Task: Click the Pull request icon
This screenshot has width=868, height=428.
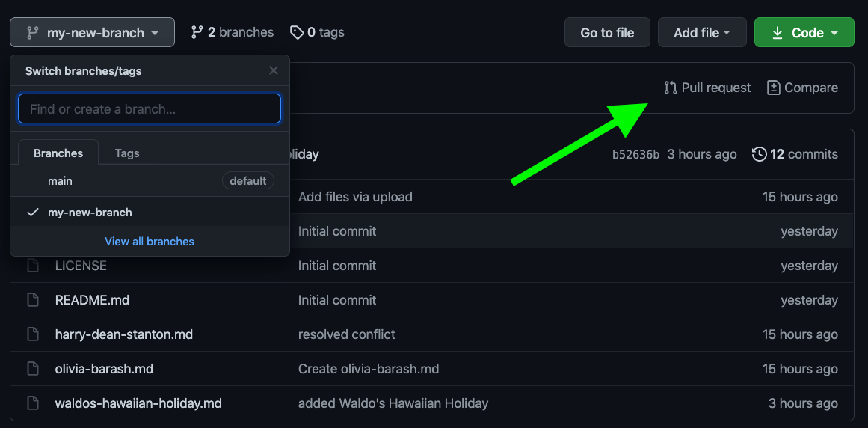Action: (671, 88)
